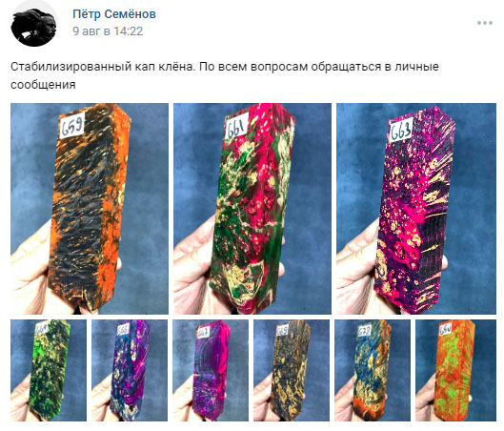Click the second line of text 'сообщения'
The height and width of the screenshot is (431, 504).
[43, 85]
